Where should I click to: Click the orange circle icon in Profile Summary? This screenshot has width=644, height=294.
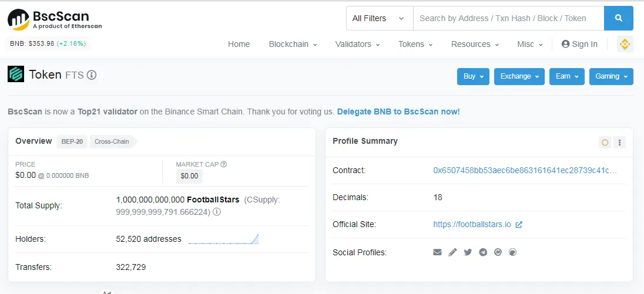605,143
